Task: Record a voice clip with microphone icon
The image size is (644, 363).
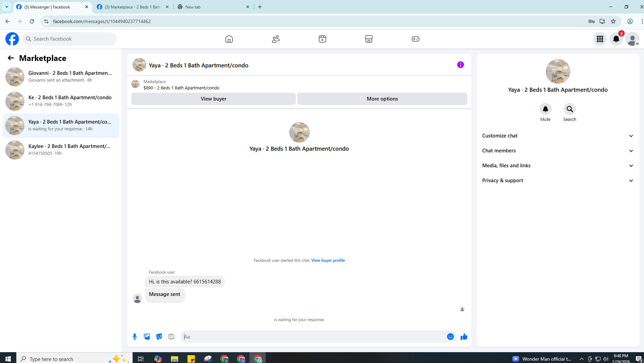Action: 135,337
